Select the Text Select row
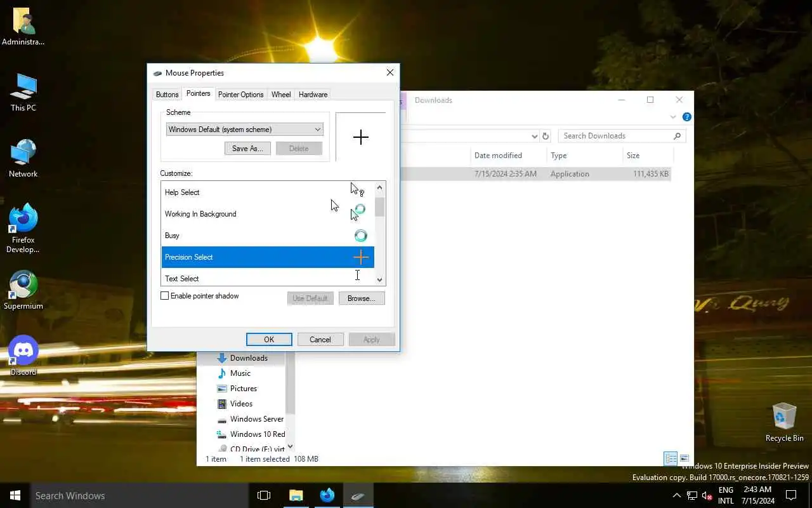812x508 pixels. [x=267, y=277]
